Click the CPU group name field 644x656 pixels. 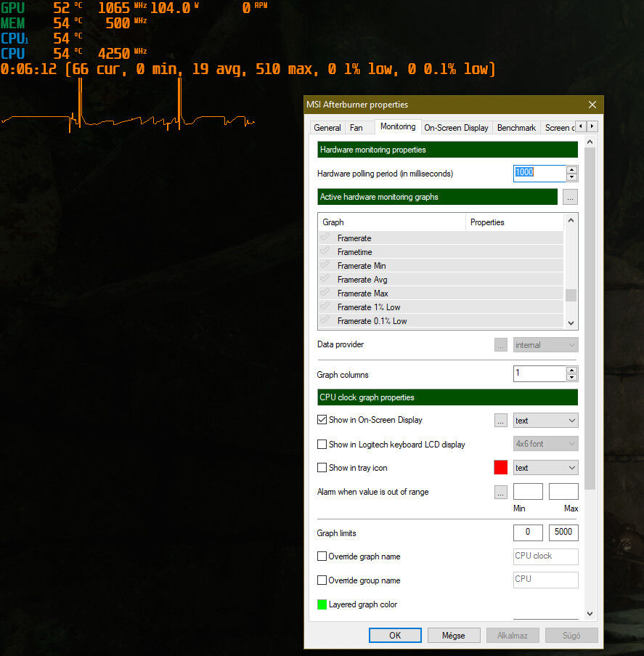click(x=545, y=580)
